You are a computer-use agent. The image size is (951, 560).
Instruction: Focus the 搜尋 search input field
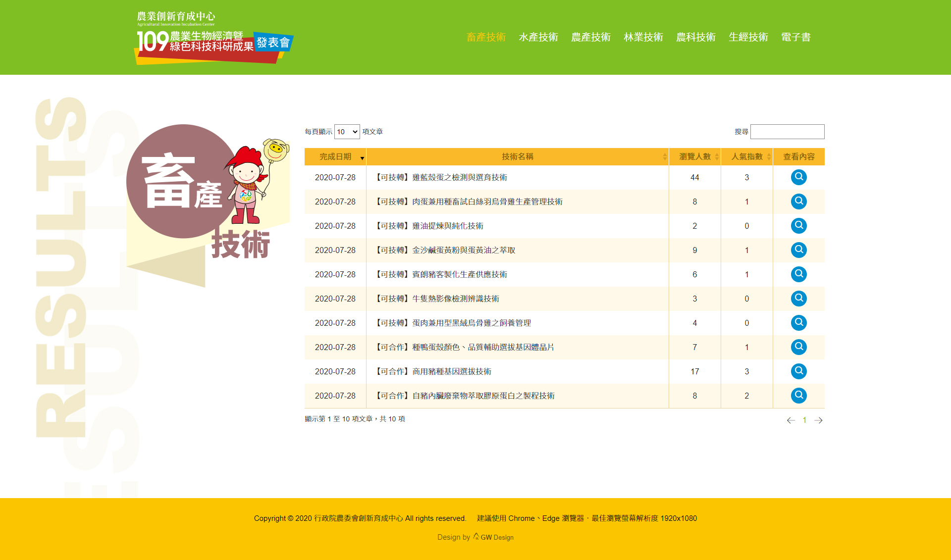787,132
